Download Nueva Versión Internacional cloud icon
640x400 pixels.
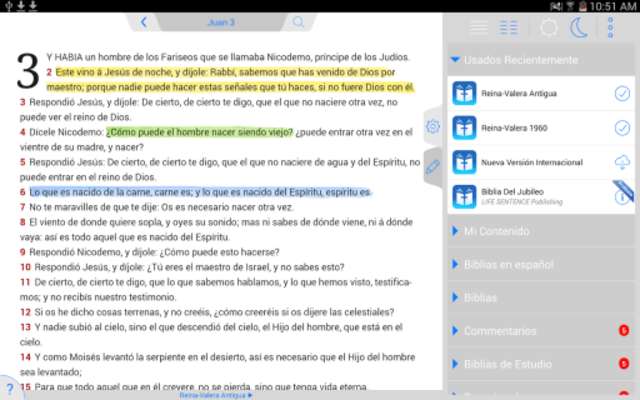[621, 162]
